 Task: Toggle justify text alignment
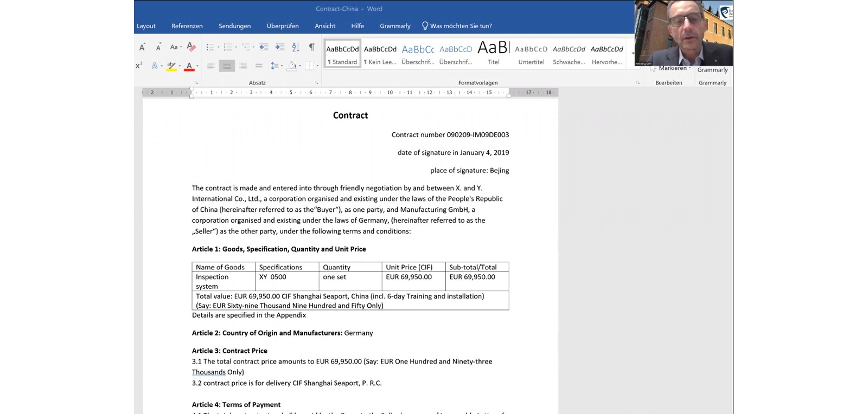[259, 66]
